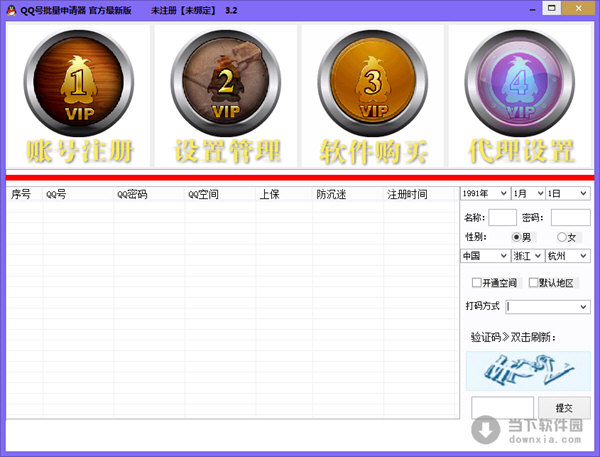
Task: Open the 1991年 year dropdown
Action: 485,194
